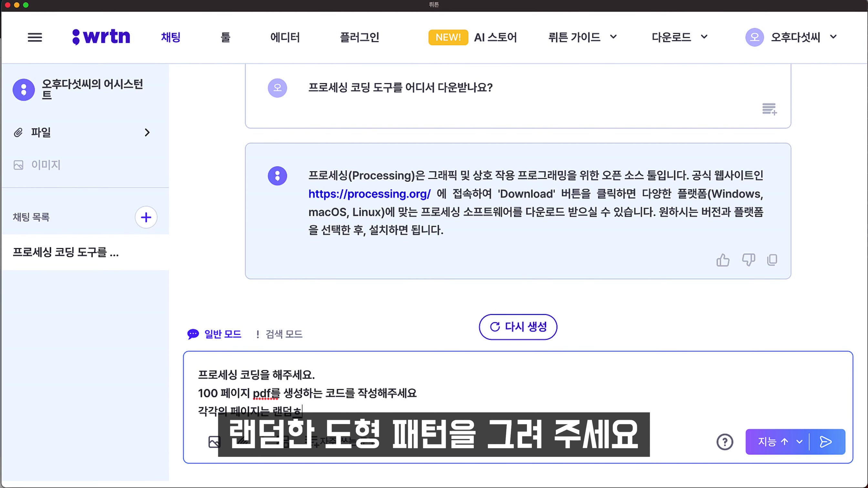Open the 이미지 section in sidebar

click(x=46, y=165)
